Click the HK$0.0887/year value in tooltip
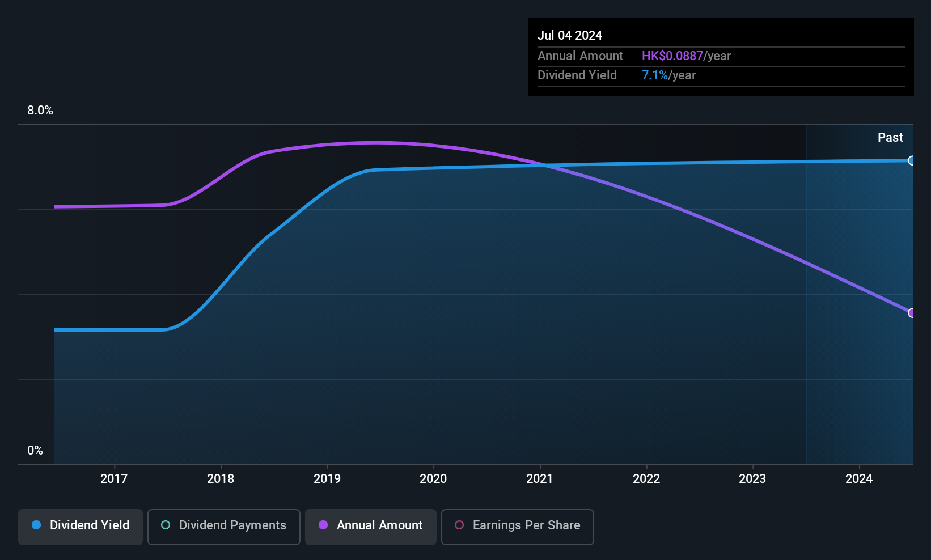Viewport: 931px width, 560px height. coord(686,56)
